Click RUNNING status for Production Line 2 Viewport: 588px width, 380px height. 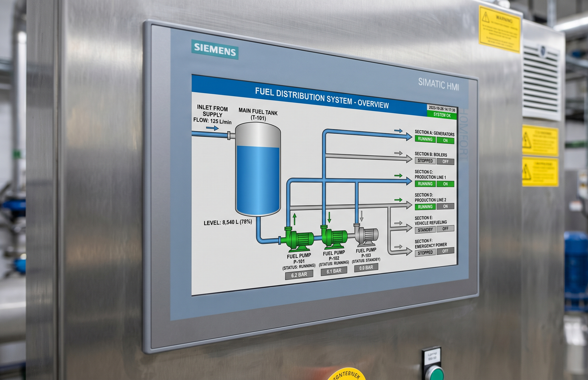coord(425,207)
